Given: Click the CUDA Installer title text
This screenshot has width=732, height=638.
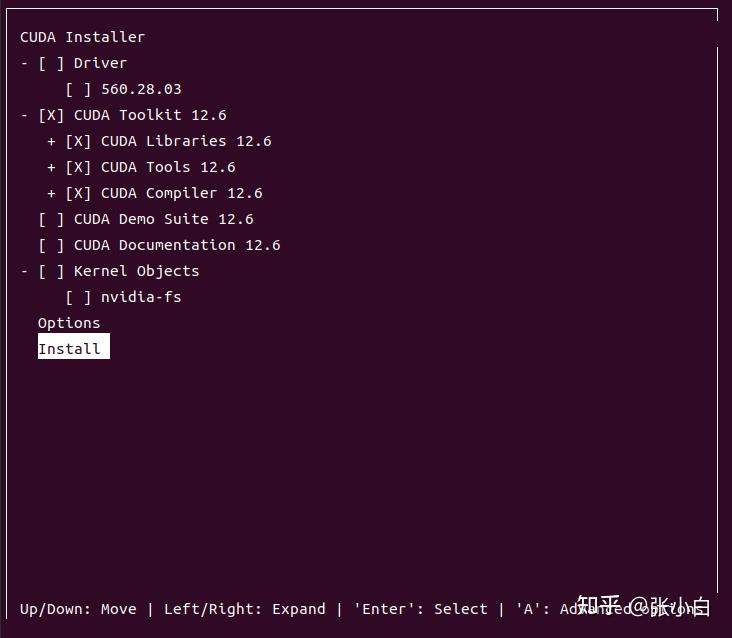Looking at the screenshot, I should click(82, 37).
